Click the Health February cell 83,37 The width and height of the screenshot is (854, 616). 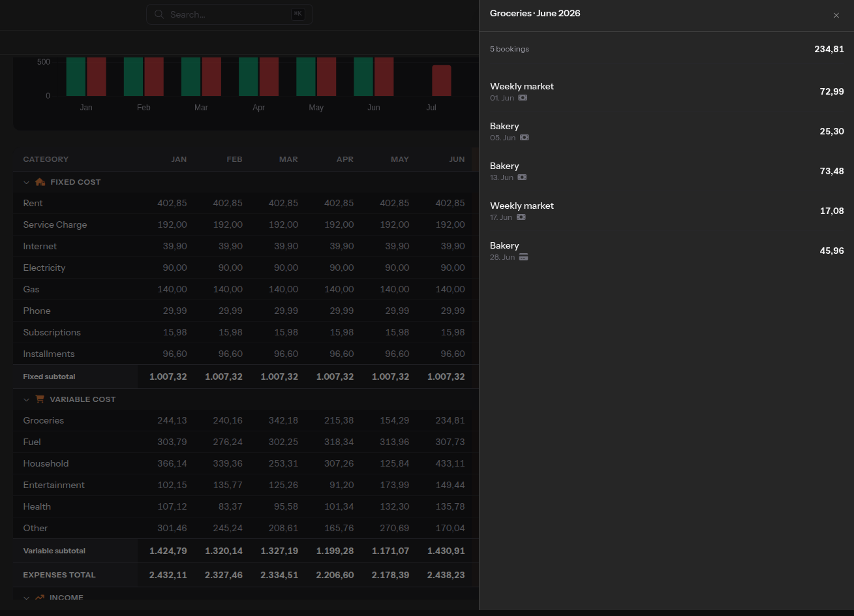230,506
